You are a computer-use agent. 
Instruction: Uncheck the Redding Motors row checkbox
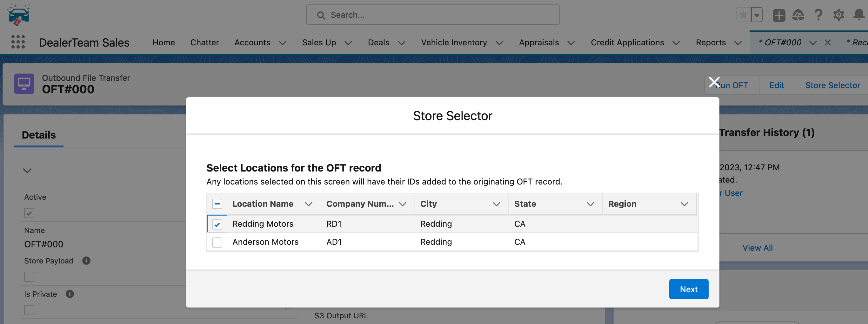[x=217, y=224]
